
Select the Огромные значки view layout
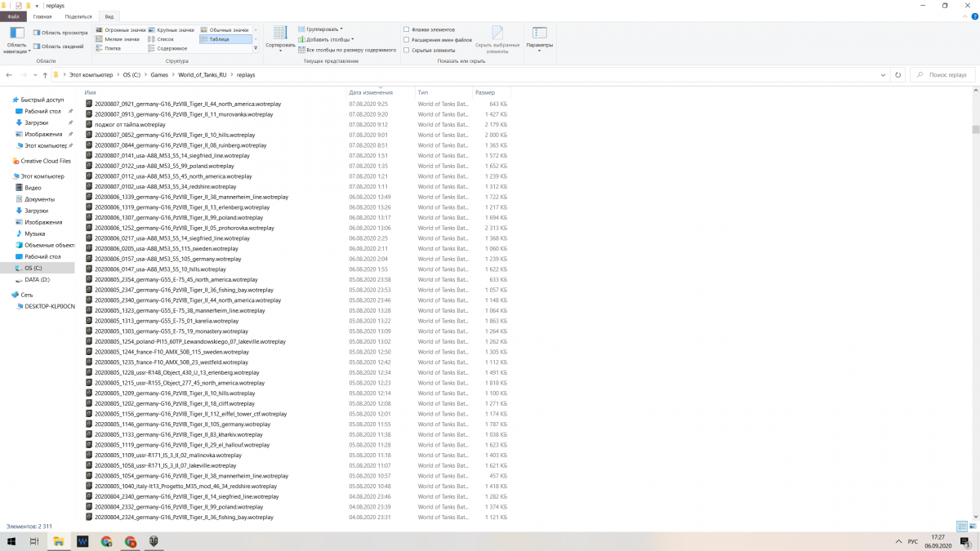click(121, 29)
